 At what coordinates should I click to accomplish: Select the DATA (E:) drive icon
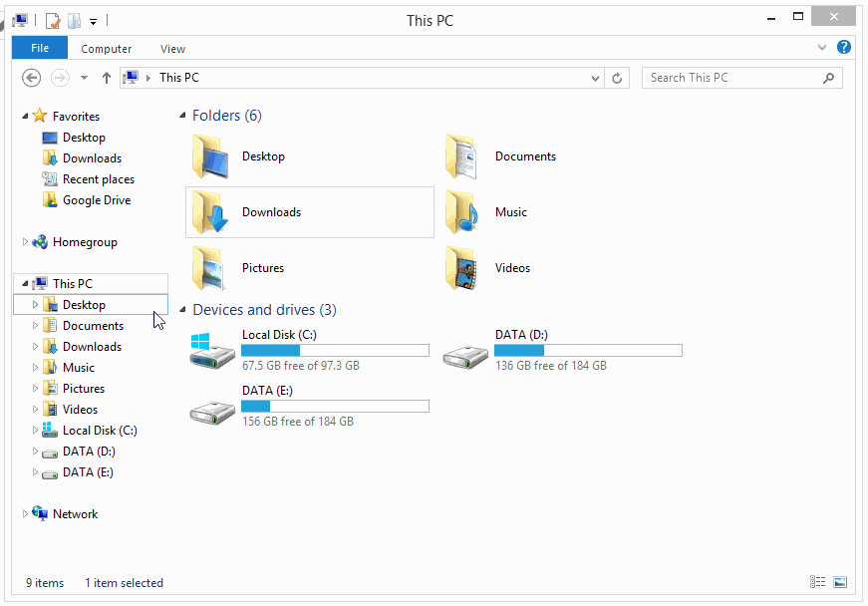coord(212,413)
